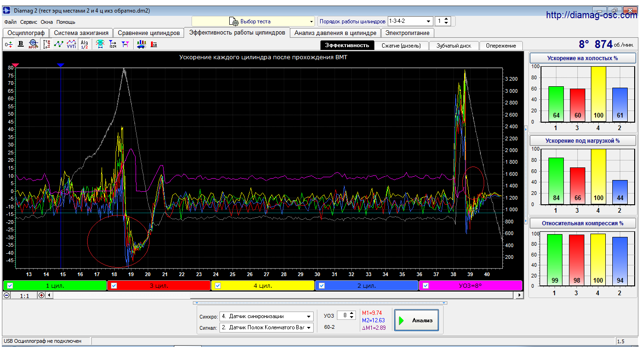
Task: Click the car with bar chart icon
Action: click(141, 44)
